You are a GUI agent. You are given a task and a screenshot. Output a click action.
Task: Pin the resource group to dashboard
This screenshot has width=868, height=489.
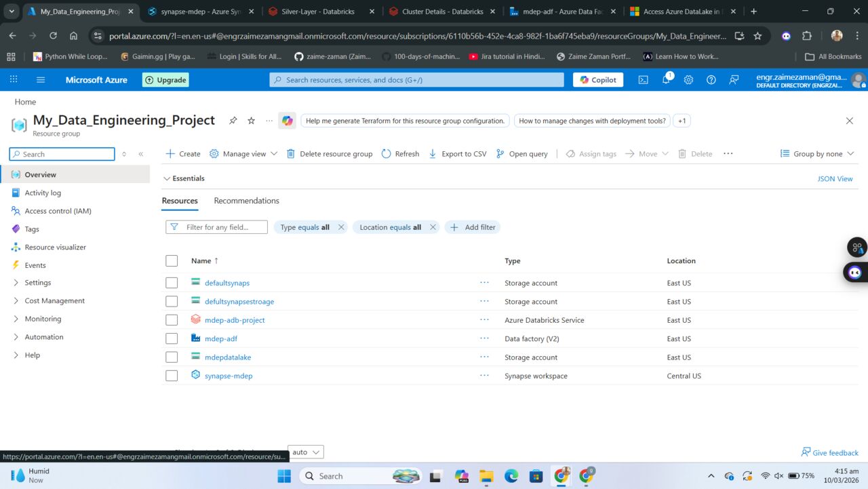233,121
